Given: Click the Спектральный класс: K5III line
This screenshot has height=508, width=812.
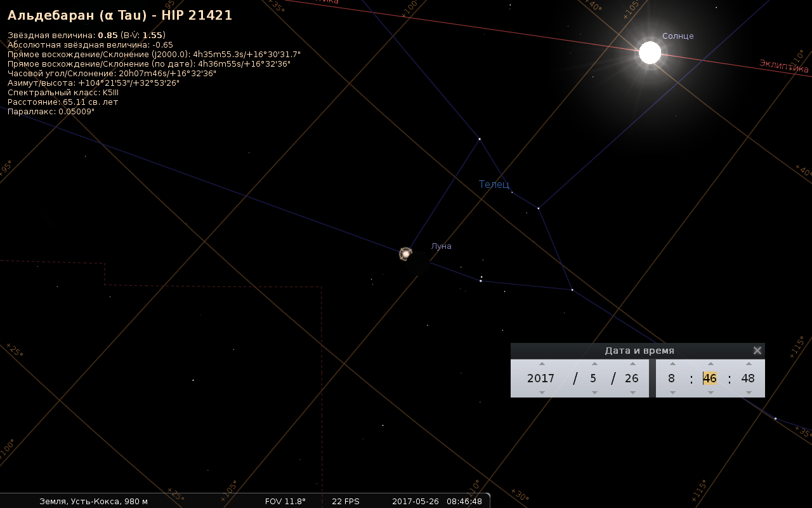Looking at the screenshot, I should pyautogui.click(x=63, y=93).
